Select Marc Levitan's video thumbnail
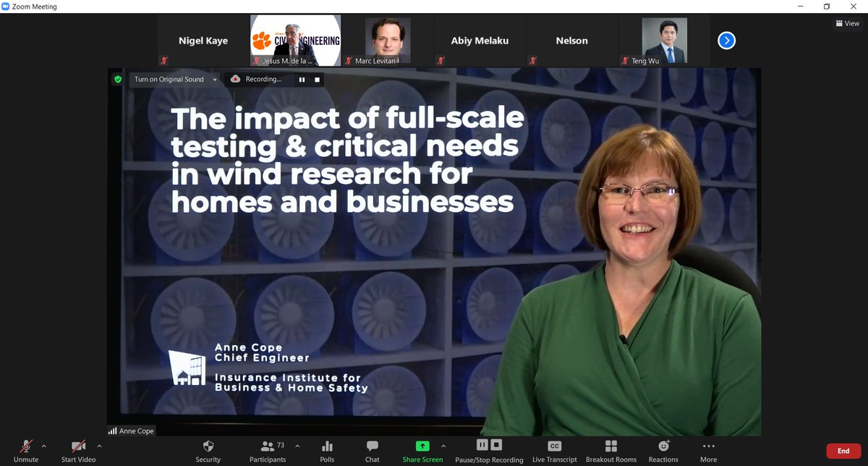Screen dimensions: 868x466 coord(387,41)
